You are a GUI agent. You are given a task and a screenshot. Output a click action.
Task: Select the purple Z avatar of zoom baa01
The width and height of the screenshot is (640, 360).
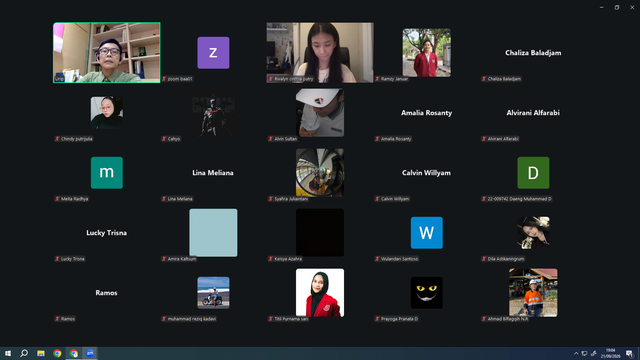(213, 53)
